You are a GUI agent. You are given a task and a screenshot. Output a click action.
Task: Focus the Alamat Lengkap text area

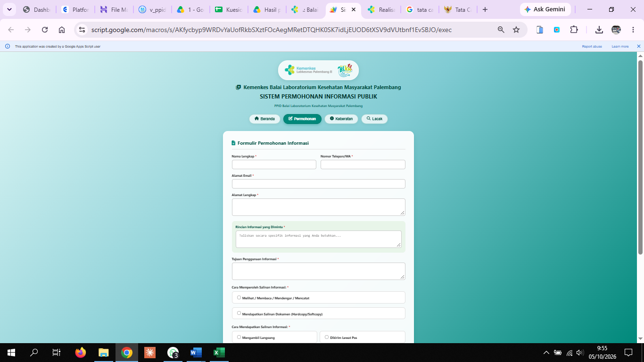319,207
